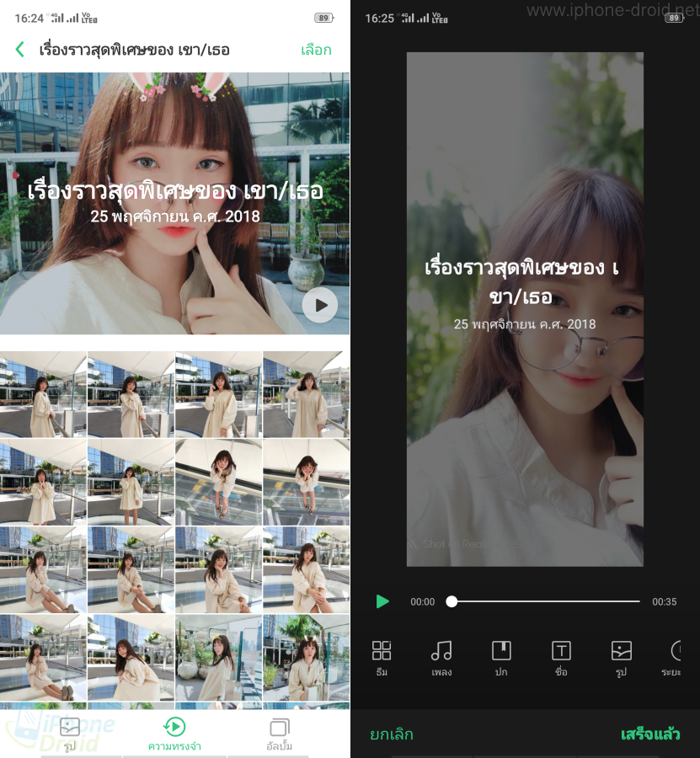This screenshot has height=758, width=700.
Task: Click the header title เรื่องราวสุดพิเศษของ เขา/เธอ
Action: pos(135,50)
